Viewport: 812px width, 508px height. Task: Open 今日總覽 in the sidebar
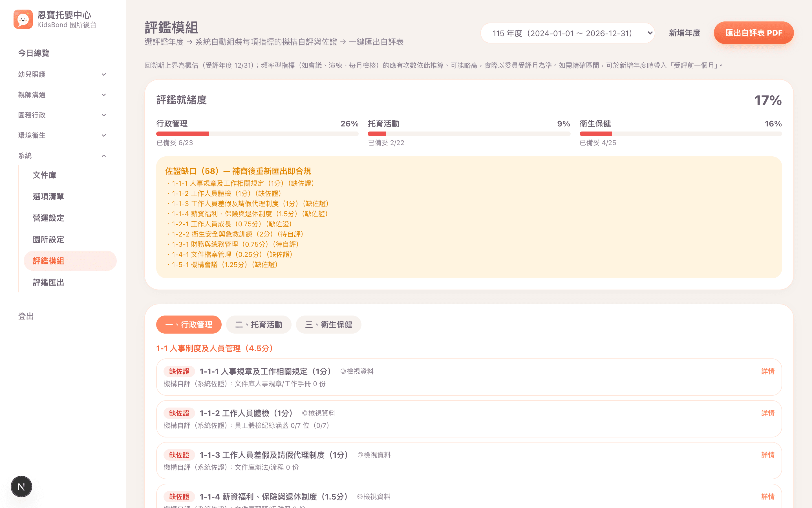34,53
